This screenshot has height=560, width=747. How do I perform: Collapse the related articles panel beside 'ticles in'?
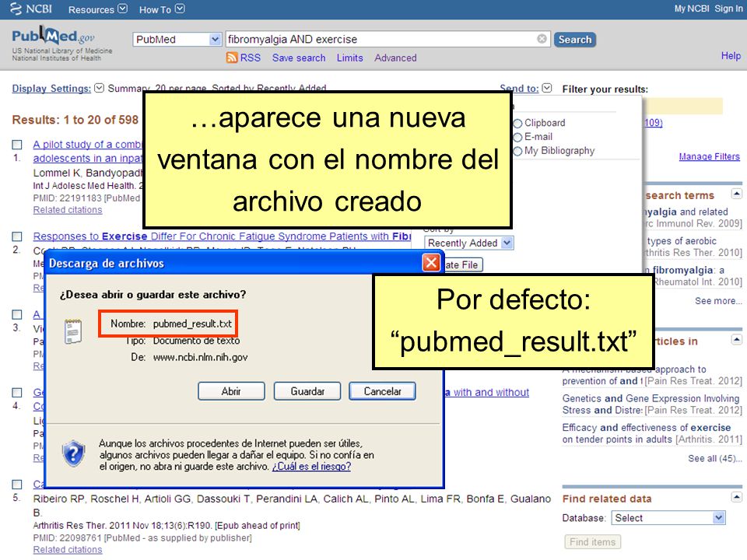(737, 340)
